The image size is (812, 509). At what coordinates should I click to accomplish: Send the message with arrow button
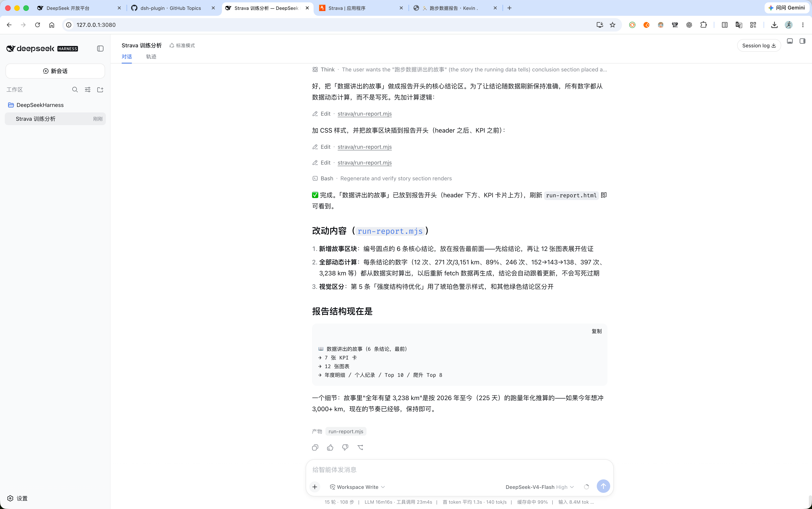tap(603, 487)
